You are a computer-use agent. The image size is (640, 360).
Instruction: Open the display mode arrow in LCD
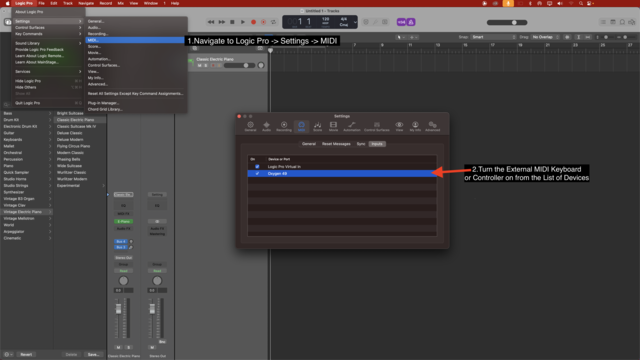(x=355, y=22)
